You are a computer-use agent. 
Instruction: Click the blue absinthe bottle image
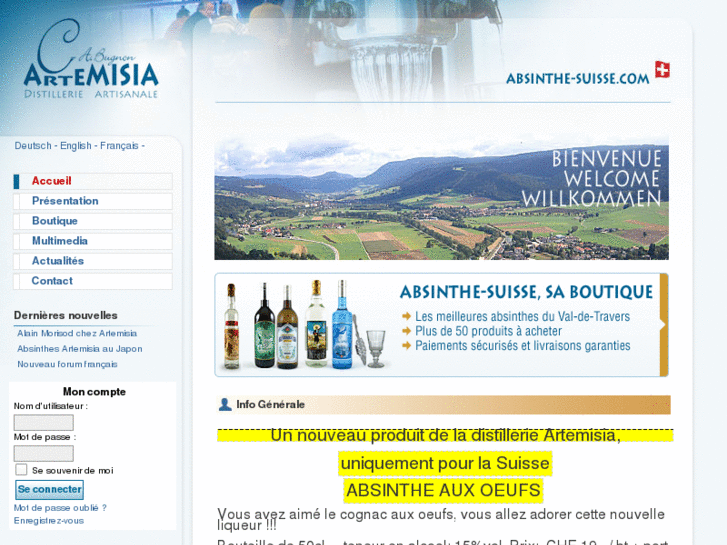click(342, 324)
